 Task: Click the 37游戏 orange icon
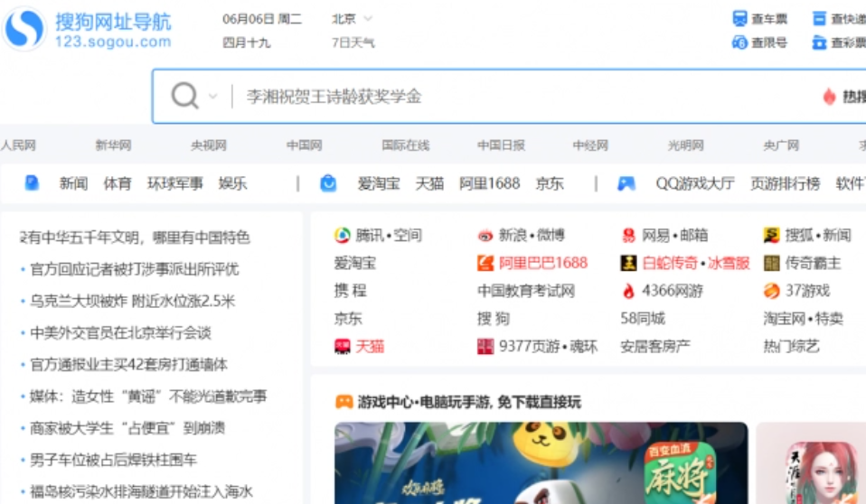click(772, 291)
